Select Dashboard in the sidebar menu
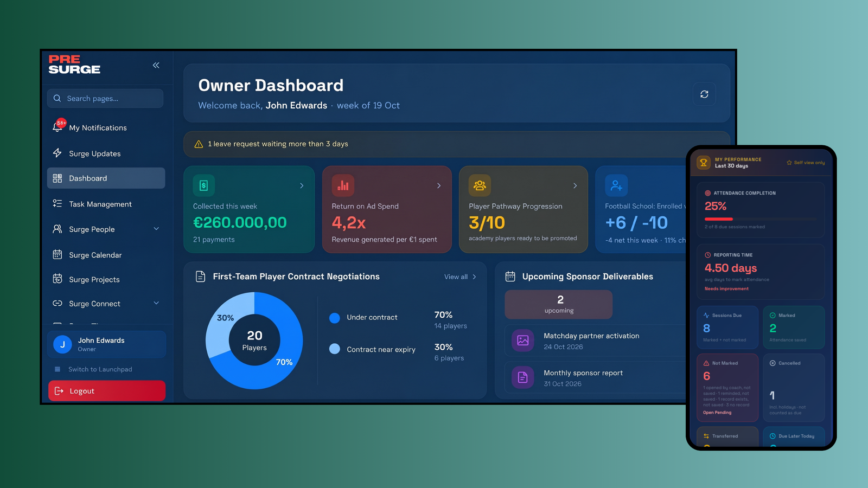868x488 pixels. point(106,178)
